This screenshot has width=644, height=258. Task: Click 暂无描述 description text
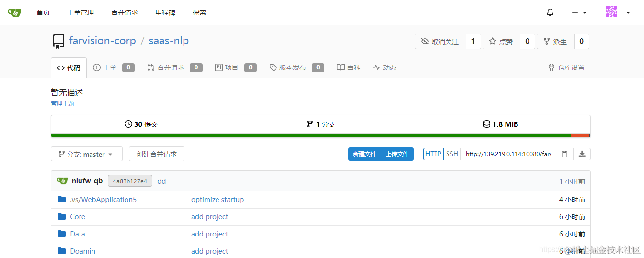coord(67,92)
